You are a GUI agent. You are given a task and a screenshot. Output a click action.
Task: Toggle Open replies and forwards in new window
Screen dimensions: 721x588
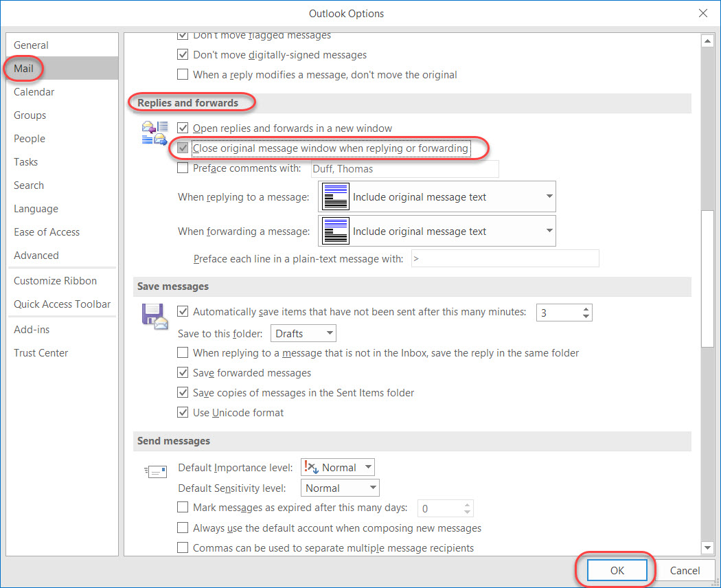tap(183, 128)
